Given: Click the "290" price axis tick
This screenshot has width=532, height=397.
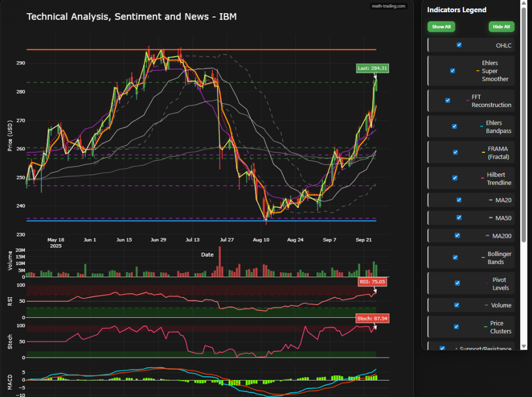Looking at the screenshot, I should 20,63.
